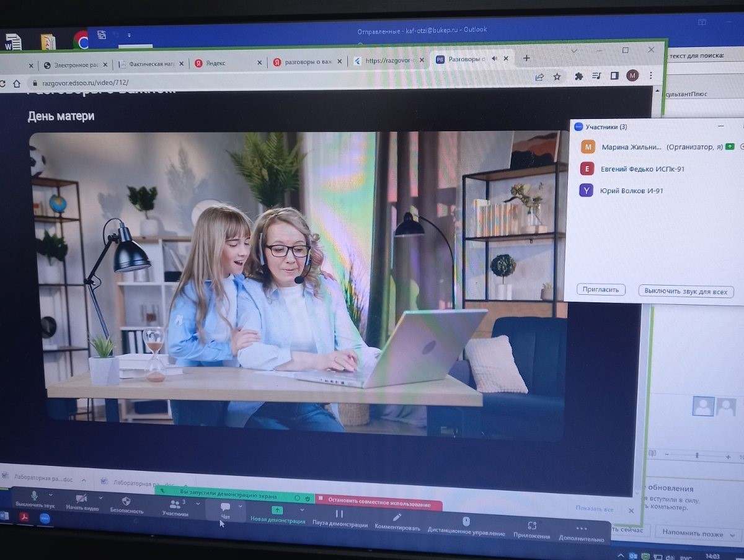Switch to Электронное рас… browser tab
This screenshot has height=560, width=744.
tap(75, 64)
